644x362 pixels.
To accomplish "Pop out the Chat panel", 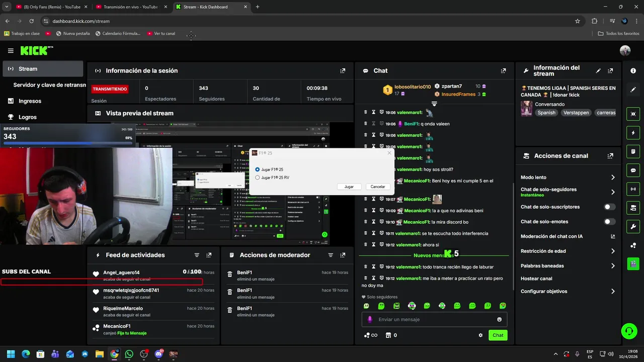I will coord(503,71).
